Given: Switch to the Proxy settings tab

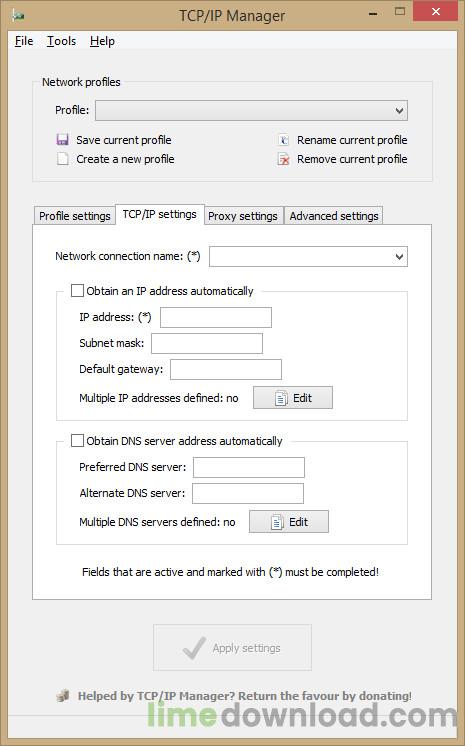Looking at the screenshot, I should coord(243,216).
